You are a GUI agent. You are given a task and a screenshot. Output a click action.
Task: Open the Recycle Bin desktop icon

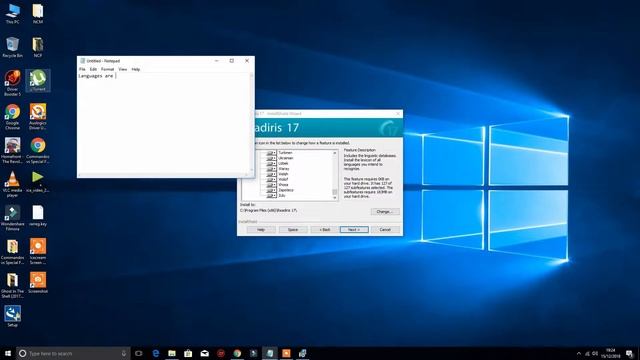tap(12, 47)
